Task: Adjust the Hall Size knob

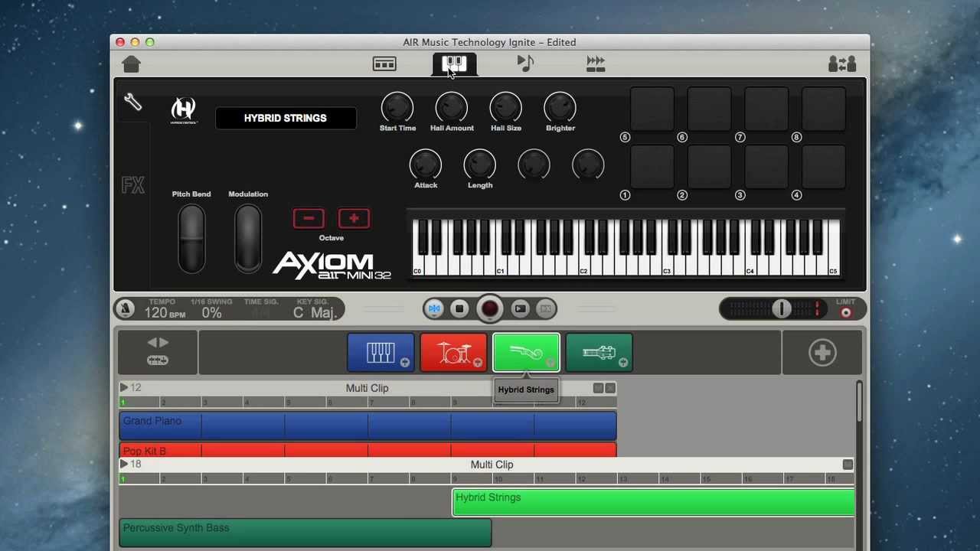Action: click(x=505, y=107)
